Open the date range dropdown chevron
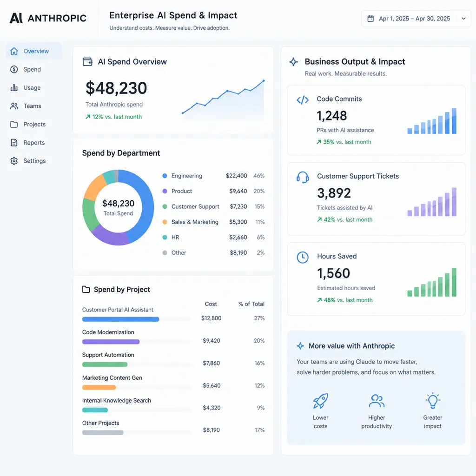The width and height of the screenshot is (476, 476). click(463, 19)
